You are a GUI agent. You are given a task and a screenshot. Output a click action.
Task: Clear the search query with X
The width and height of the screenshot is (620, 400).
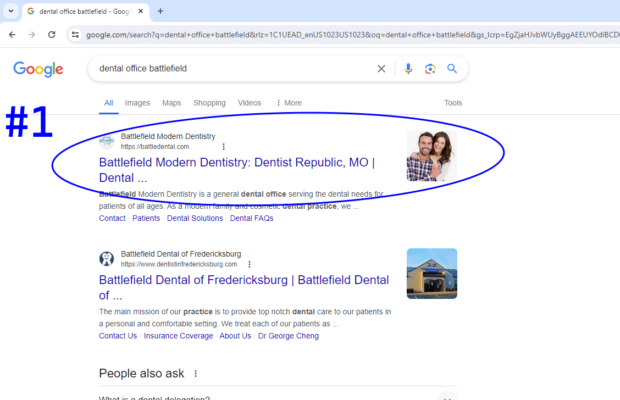click(x=381, y=69)
